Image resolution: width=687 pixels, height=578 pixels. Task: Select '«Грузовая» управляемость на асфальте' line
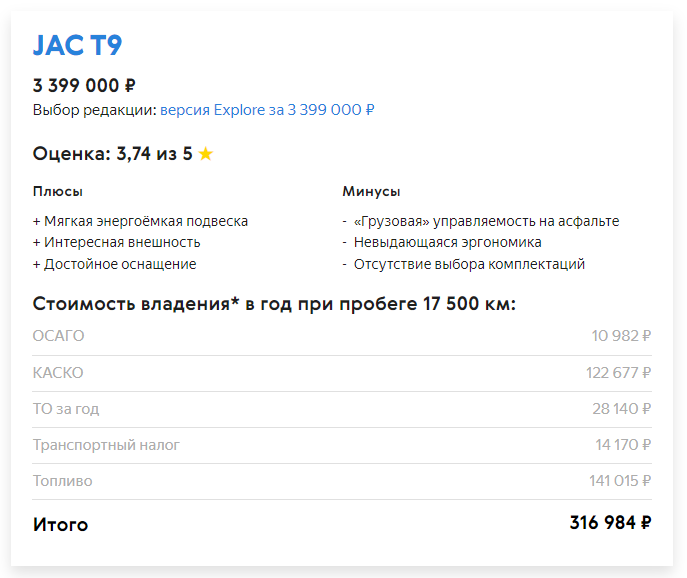(481, 221)
